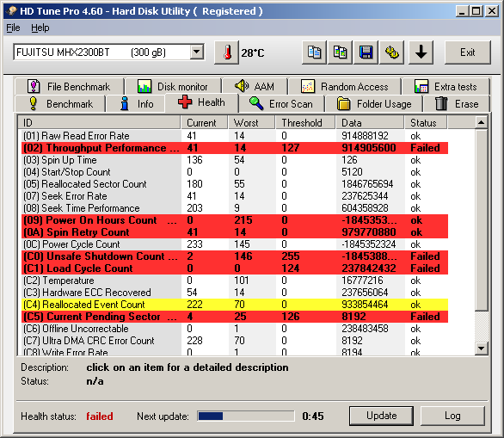Click the down arrow minimize-to-tray icon

[421, 52]
